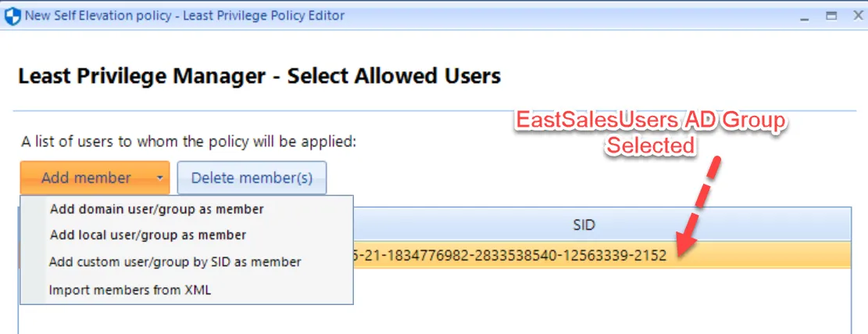Click the Select Allowed Users heading
Screen dimensions: 868x334
259,76
